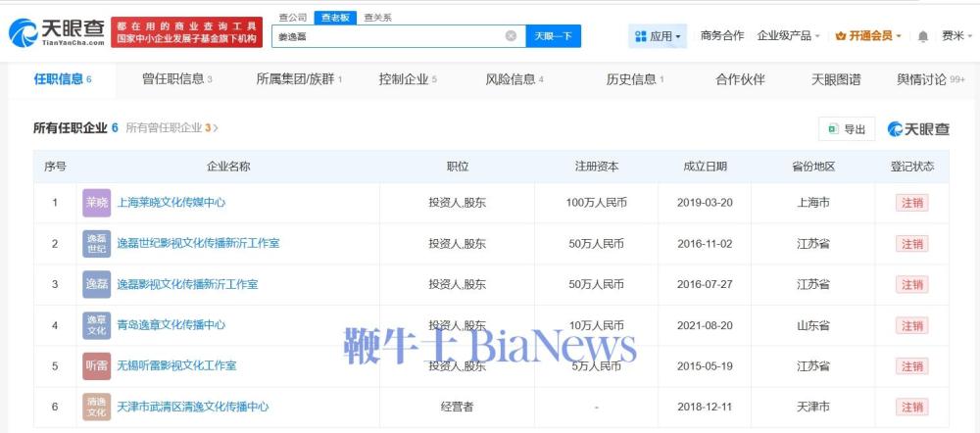Click the 山东省 region cell
Screen dimensions: 980x433
click(813, 325)
